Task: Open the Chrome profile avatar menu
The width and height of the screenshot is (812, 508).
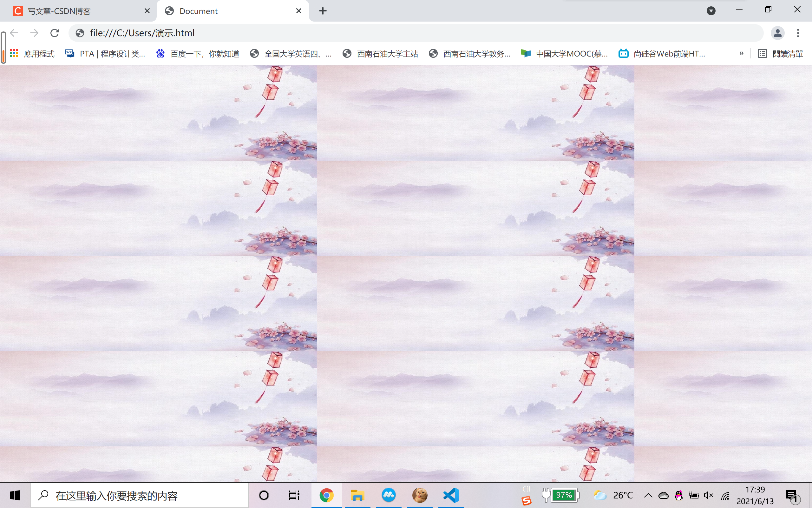Action: 777,33
